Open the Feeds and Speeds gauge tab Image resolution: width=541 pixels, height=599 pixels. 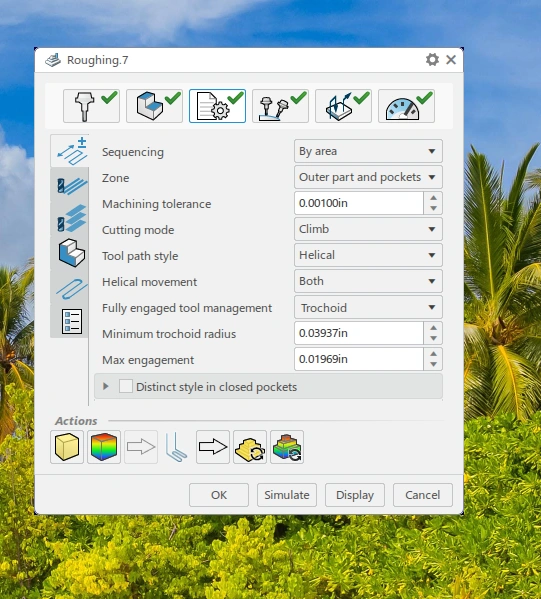click(x=406, y=106)
